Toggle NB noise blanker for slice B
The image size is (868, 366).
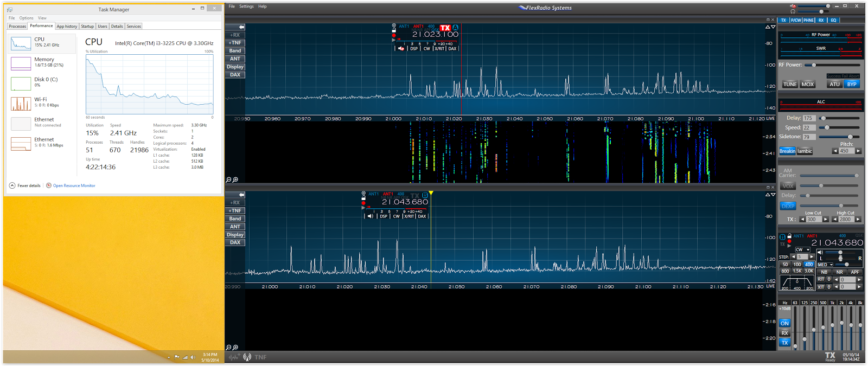(x=824, y=272)
